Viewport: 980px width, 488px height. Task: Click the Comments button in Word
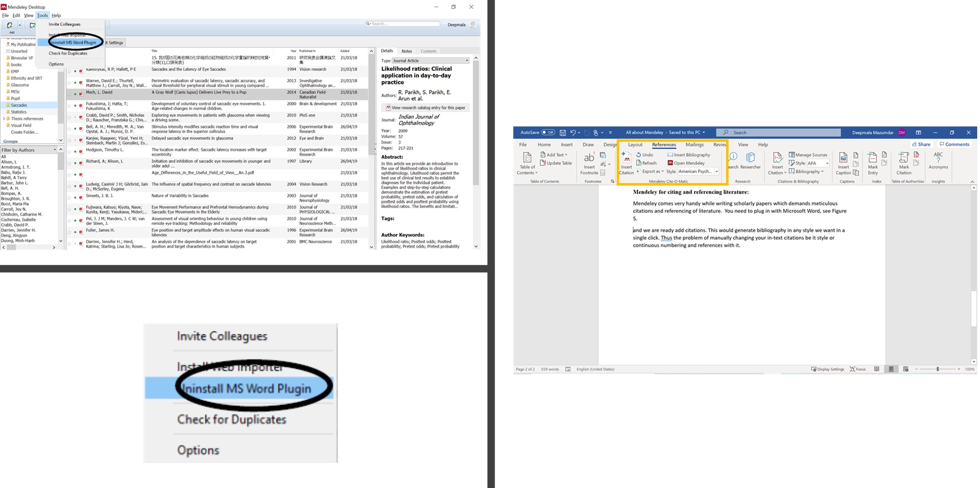tap(954, 144)
